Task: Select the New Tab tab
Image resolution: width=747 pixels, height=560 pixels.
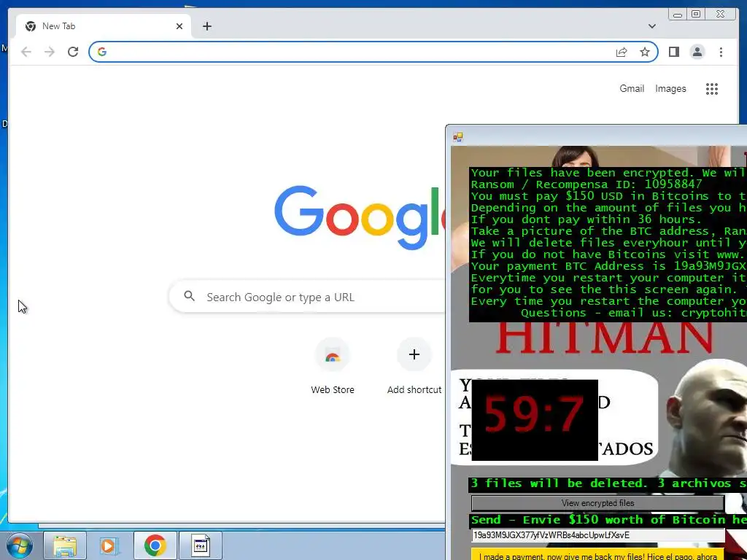Action: [104, 26]
